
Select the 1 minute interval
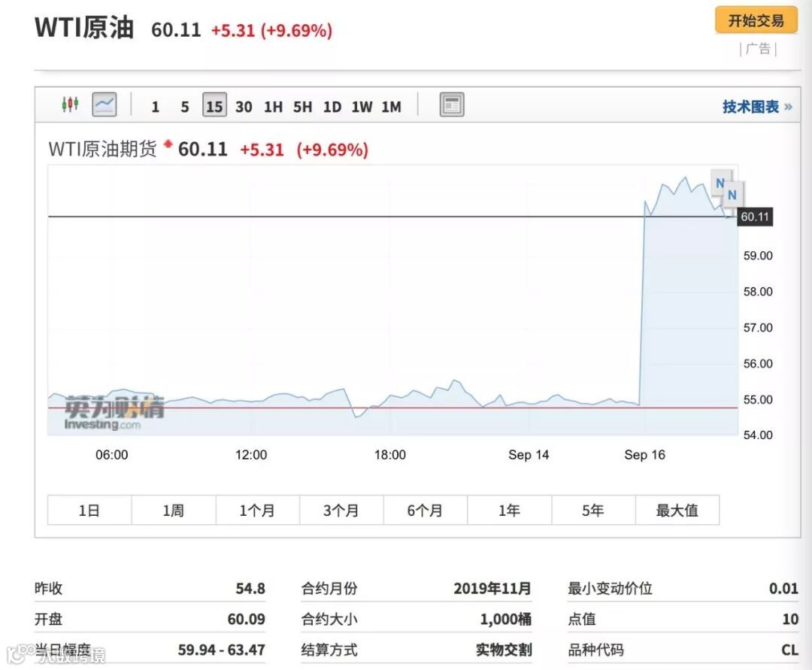click(155, 107)
